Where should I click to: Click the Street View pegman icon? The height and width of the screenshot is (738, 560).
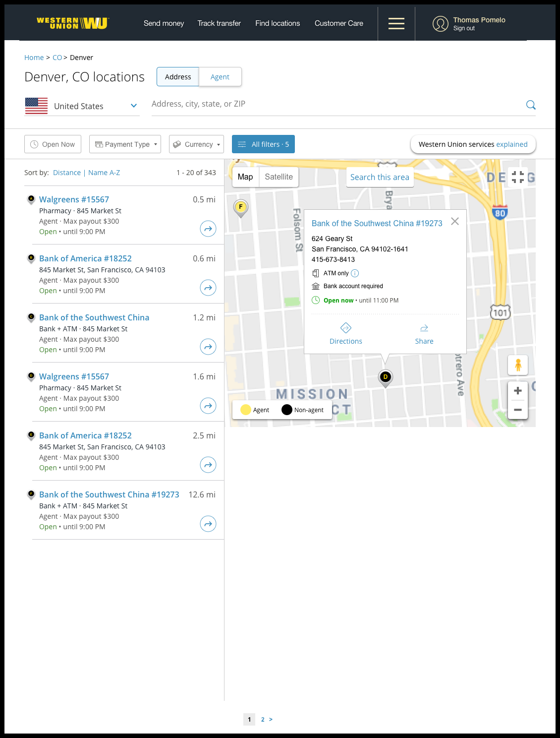click(518, 365)
